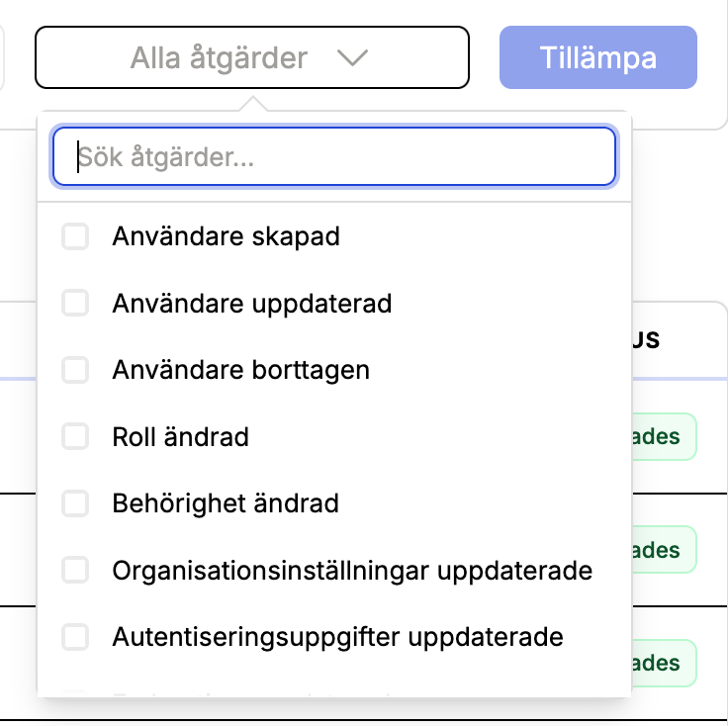Select the Autentiseringsuppgifter uppdaterade option text
This screenshot has height=726, width=728.
[x=337, y=637]
